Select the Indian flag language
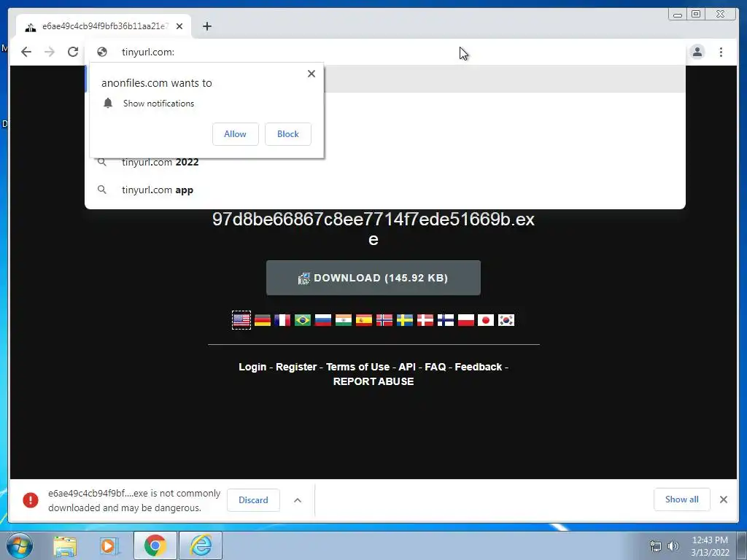This screenshot has height=560, width=747. (344, 320)
